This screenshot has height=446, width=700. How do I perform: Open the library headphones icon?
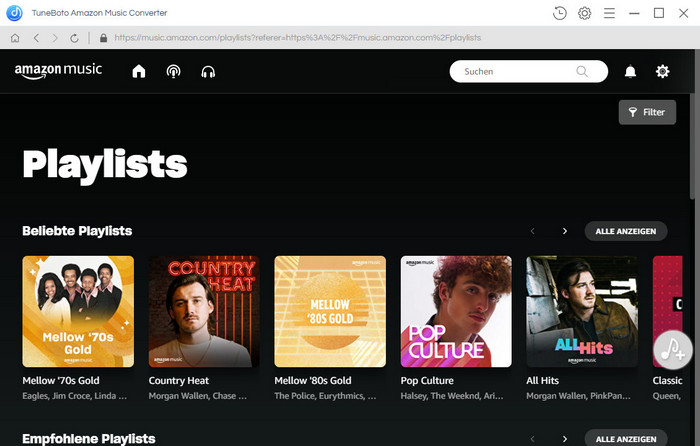click(x=208, y=71)
